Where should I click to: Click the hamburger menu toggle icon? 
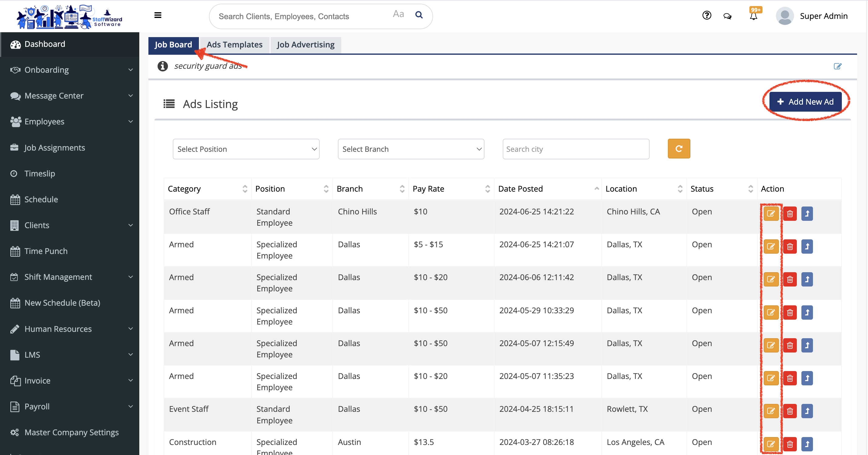[x=158, y=15]
